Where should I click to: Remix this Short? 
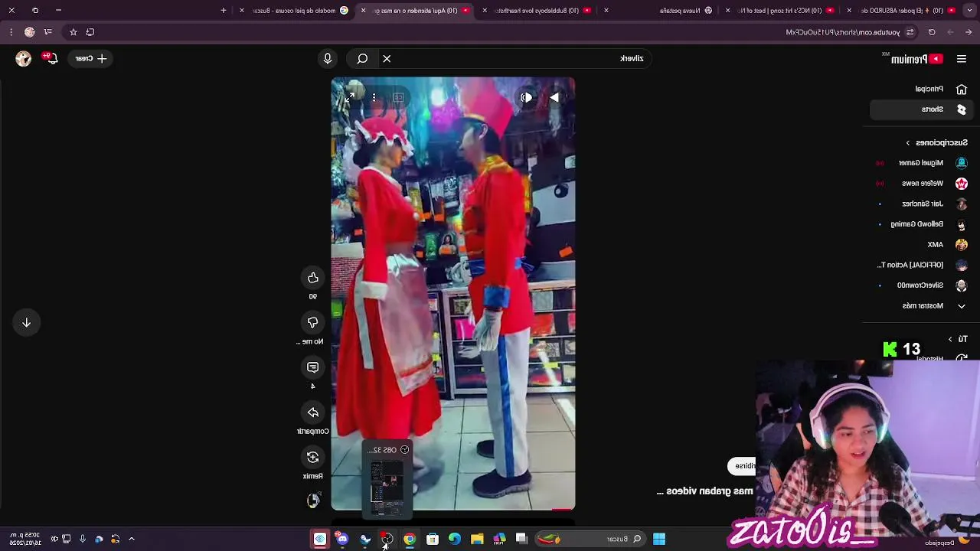click(313, 457)
